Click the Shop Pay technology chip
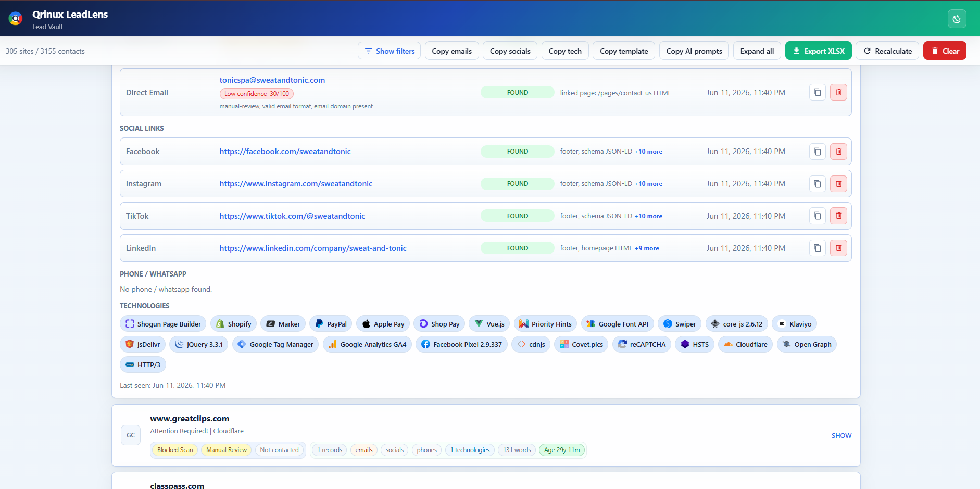 439,324
